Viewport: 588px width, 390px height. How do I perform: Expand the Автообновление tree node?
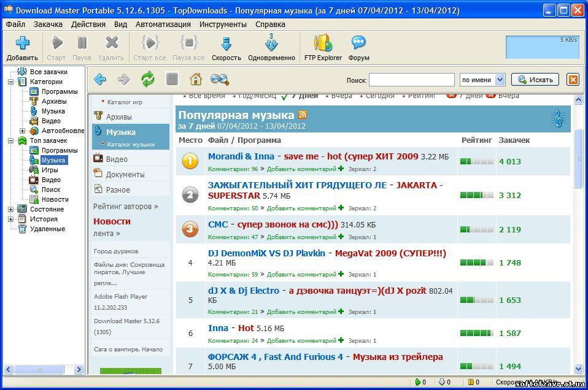[x=22, y=131]
